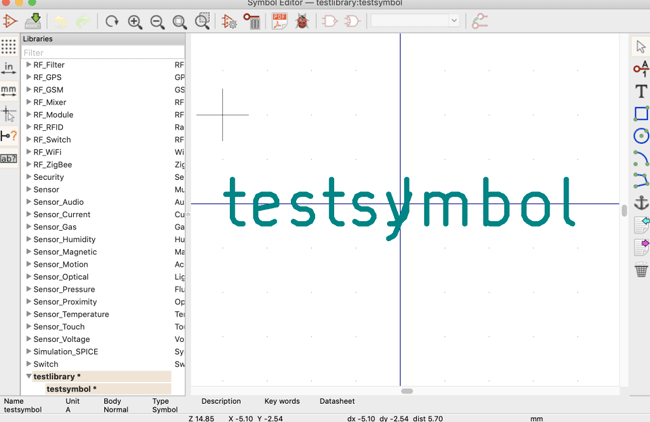Run the symbol checker bug icon
Image resolution: width=650 pixels, height=422 pixels.
click(x=302, y=21)
